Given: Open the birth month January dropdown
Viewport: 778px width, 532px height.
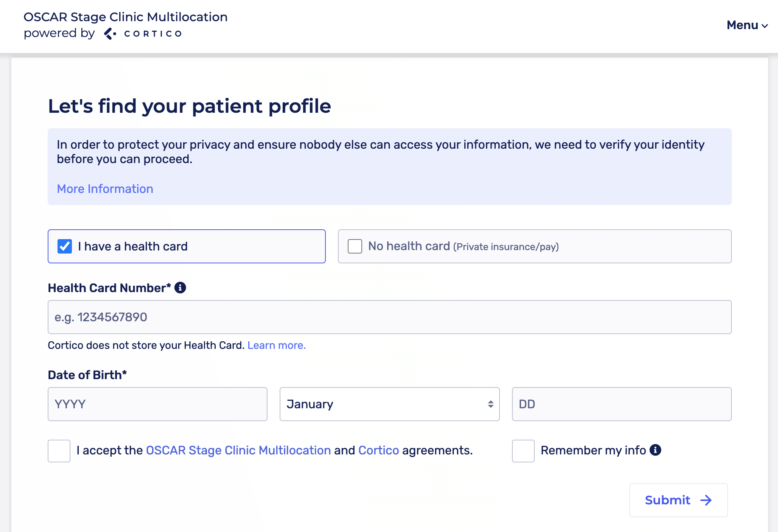Looking at the screenshot, I should pos(389,404).
